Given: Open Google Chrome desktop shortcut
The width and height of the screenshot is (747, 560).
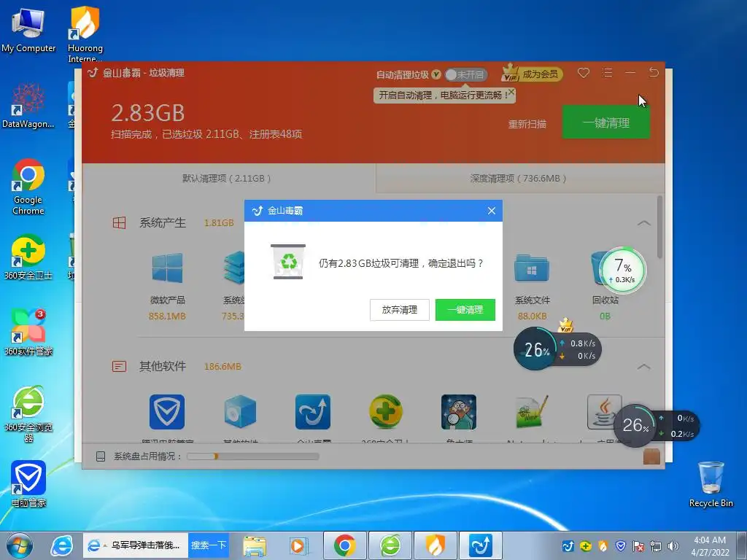Looking at the screenshot, I should (x=28, y=186).
